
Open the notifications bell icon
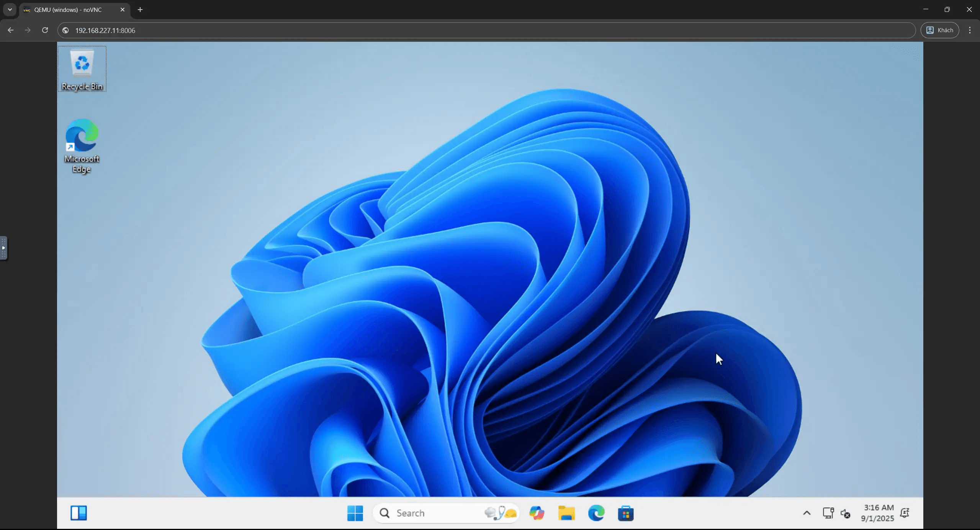(905, 513)
